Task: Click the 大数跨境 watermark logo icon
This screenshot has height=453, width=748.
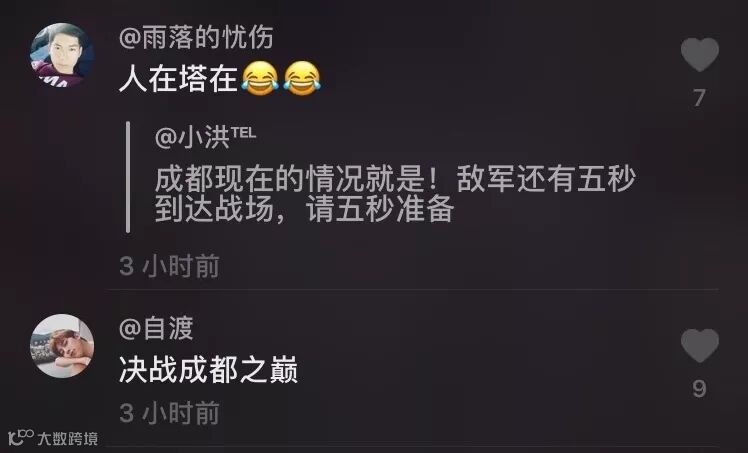Action: tap(21, 437)
